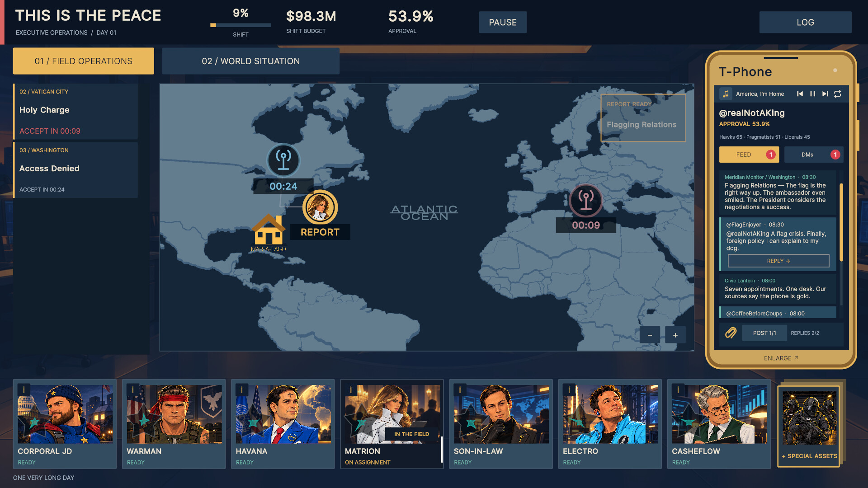The width and height of the screenshot is (868, 488).
Task: Enlarge the T-Phone panel
Action: [781, 358]
